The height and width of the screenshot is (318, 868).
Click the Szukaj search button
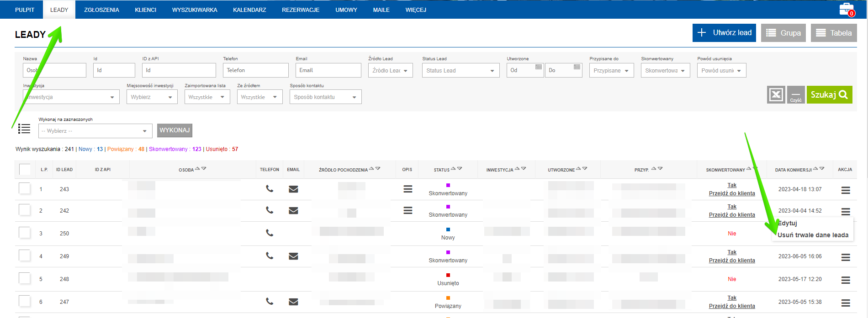(829, 94)
